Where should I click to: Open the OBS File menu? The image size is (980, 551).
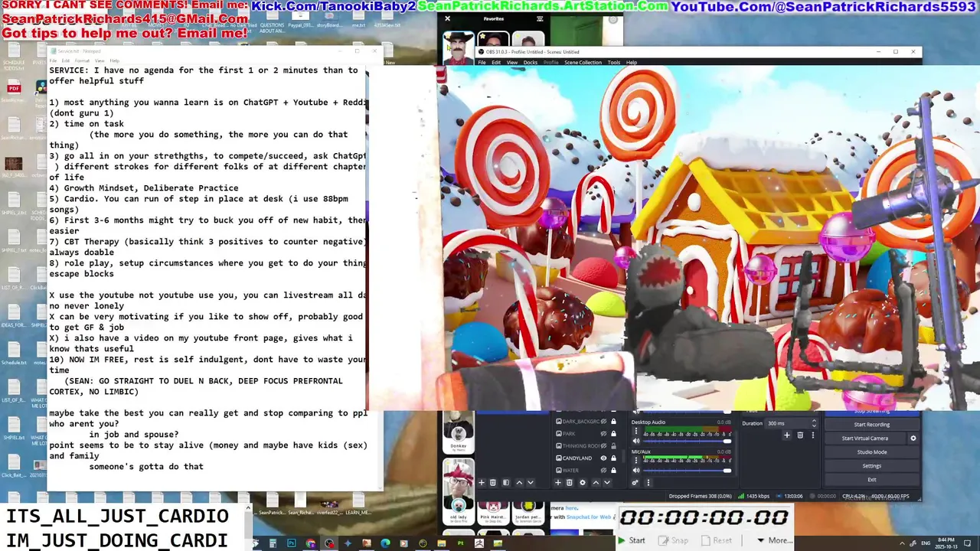pos(482,63)
